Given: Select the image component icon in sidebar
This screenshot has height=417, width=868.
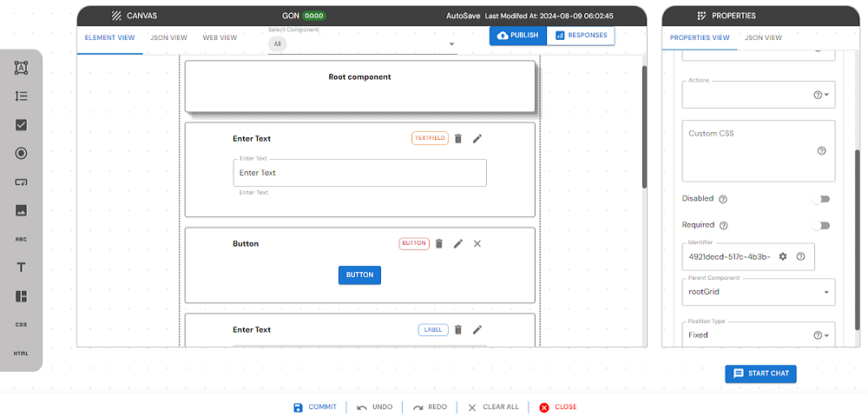Looking at the screenshot, I should (22, 210).
